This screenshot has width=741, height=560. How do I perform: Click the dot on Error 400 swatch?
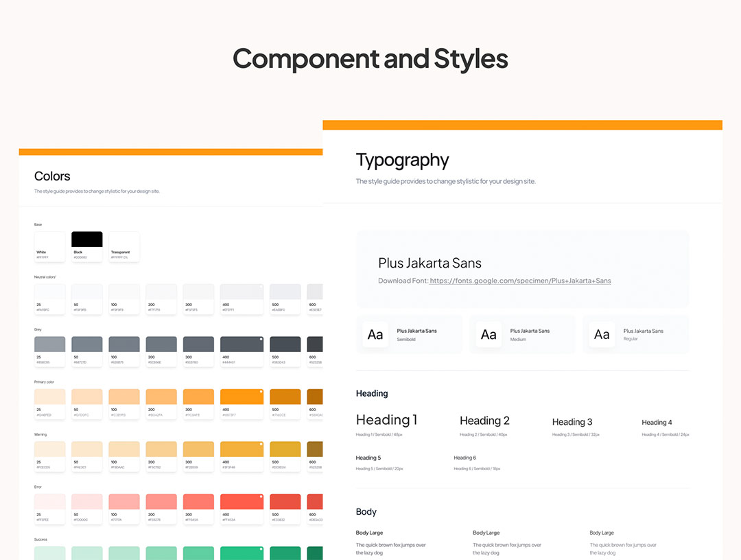coord(261,498)
